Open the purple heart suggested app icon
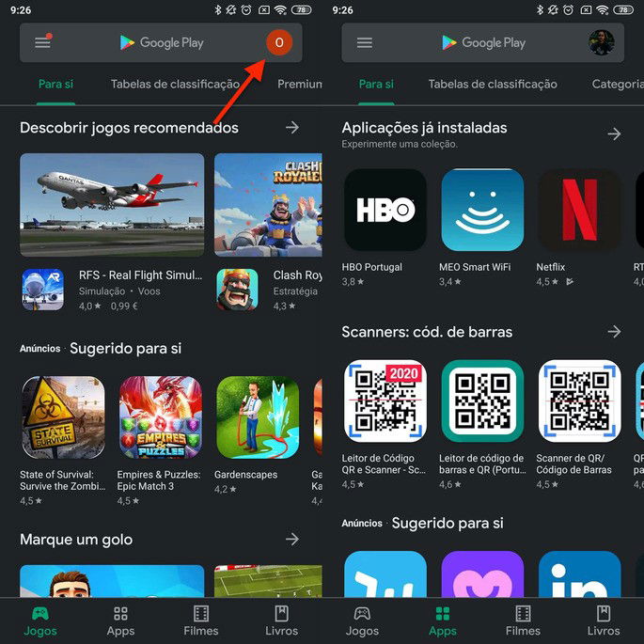The width and height of the screenshot is (644, 644). point(482,573)
